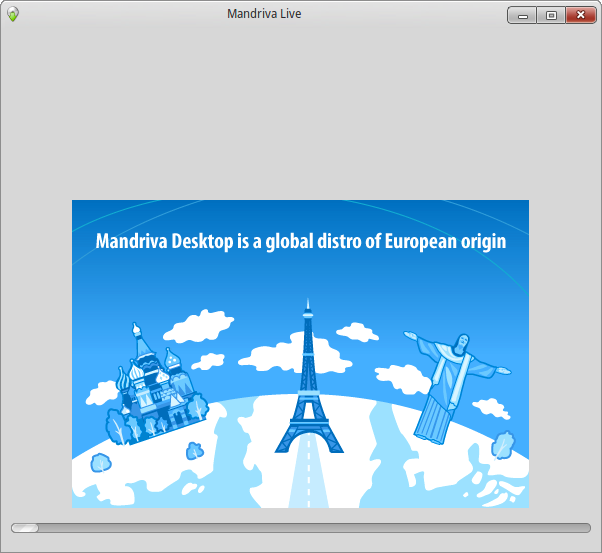Click the tree below the statue on right
Screen dimensions: 602x553
tap(503, 443)
